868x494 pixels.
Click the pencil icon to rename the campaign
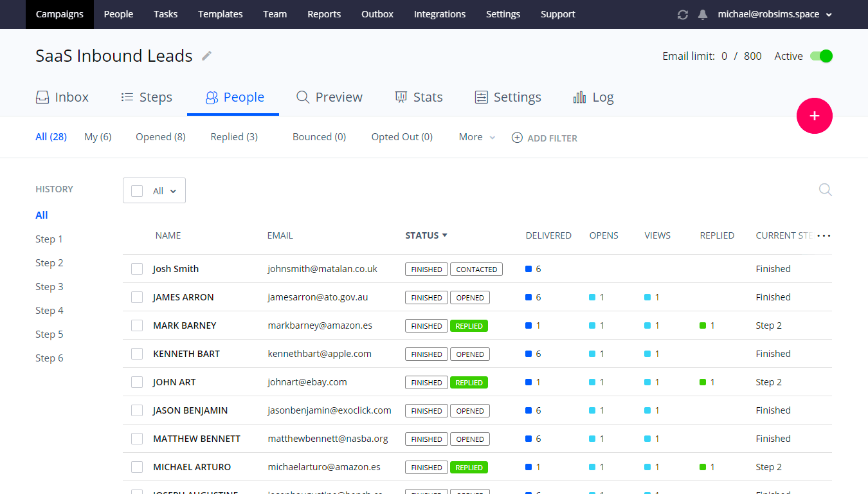pos(206,56)
